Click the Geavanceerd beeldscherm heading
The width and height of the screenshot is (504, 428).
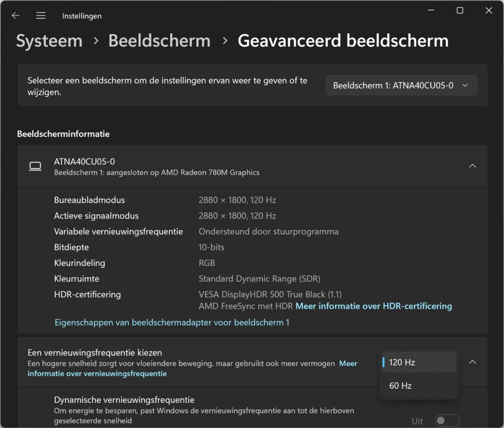coord(343,41)
